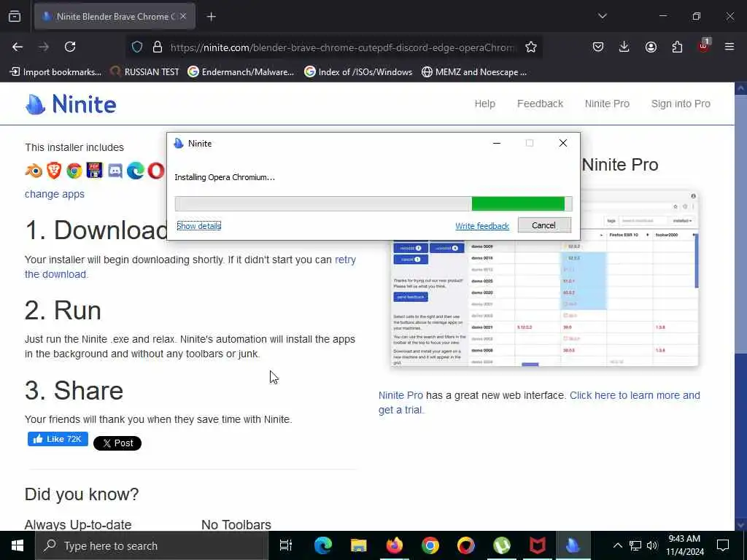The height and width of the screenshot is (560, 747).
Task: Reload the page with the refresh icon
Action: coord(70,47)
